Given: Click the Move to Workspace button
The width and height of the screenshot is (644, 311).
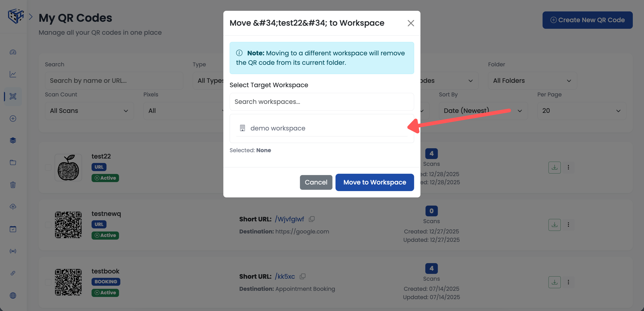Looking at the screenshot, I should point(374,182).
